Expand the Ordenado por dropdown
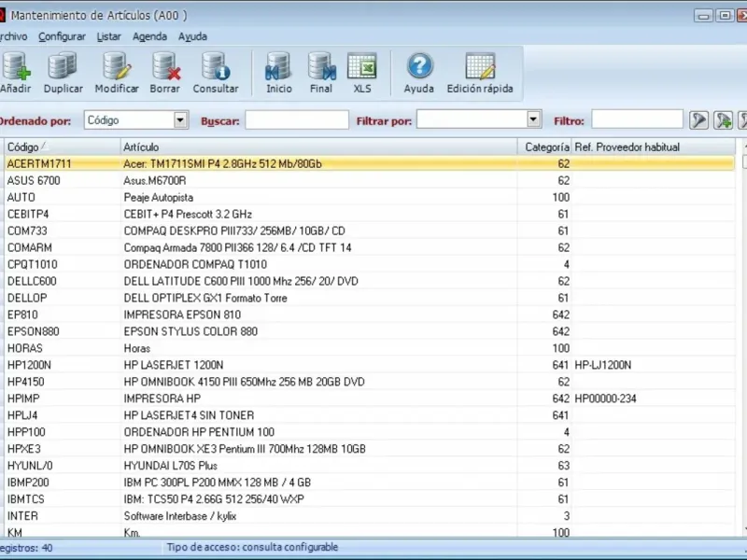 [181, 120]
